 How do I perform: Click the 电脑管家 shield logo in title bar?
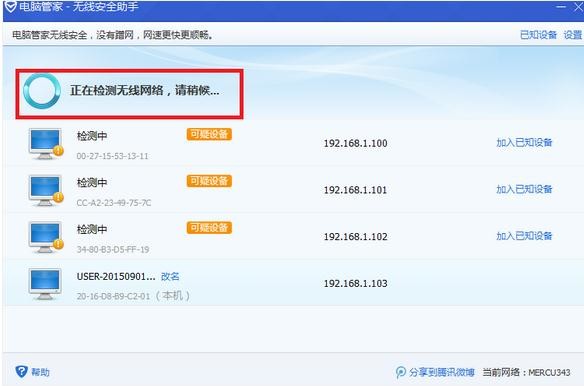[10, 6]
